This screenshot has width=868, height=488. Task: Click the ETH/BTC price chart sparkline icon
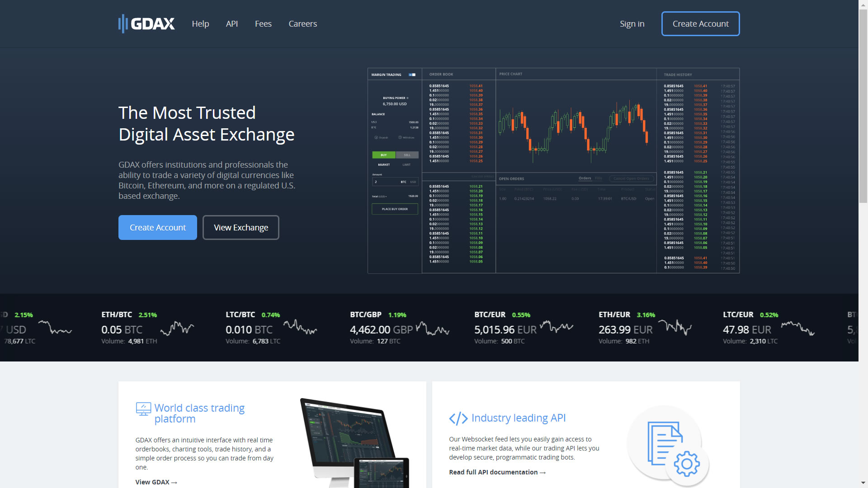(x=182, y=328)
